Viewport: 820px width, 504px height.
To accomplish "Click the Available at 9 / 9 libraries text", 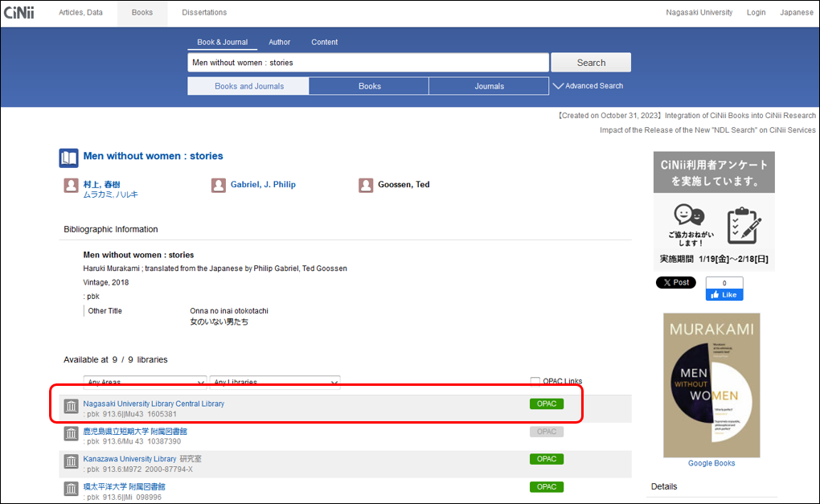I will [116, 359].
